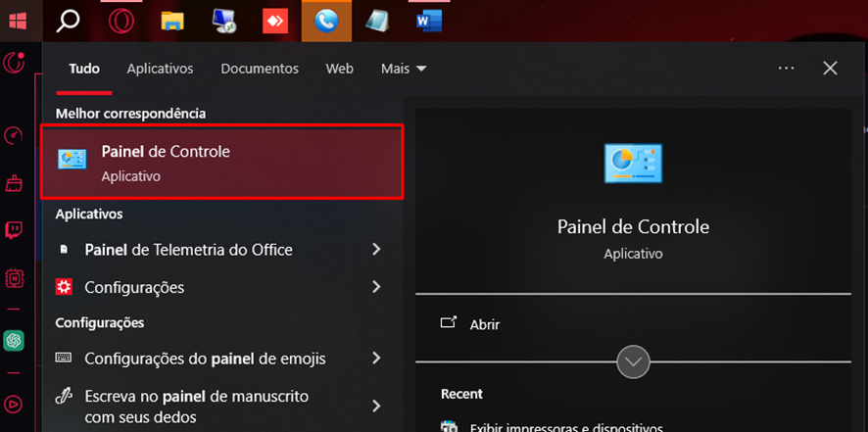868x432 pixels.
Task: Switch to the Documentos tab
Action: 260,69
